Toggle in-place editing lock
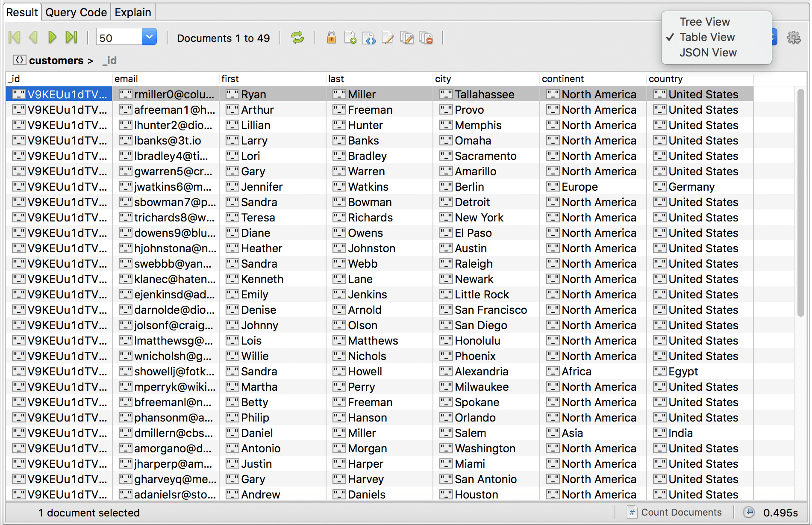Image resolution: width=812 pixels, height=525 pixels. click(332, 38)
